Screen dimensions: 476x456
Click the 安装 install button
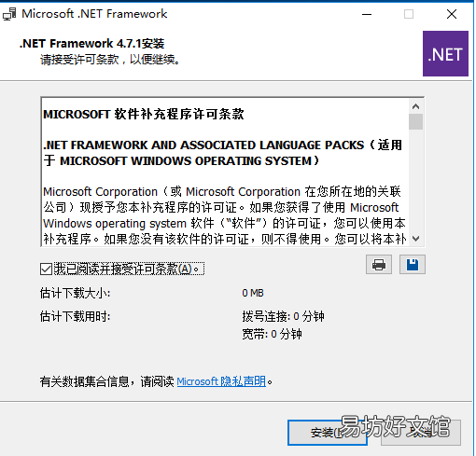[328, 433]
